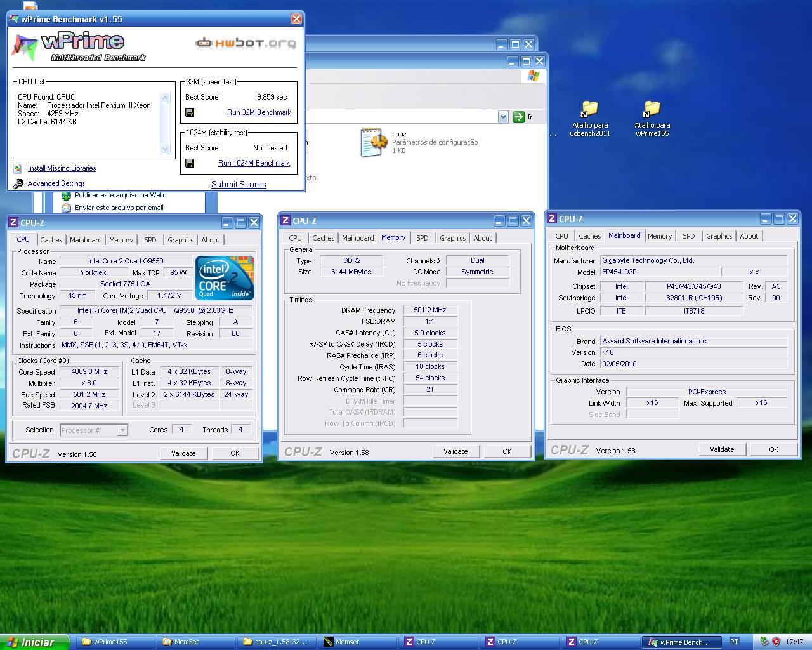This screenshot has width=812, height=650.
Task: Click Validate in the Memory CPU-Z window
Action: pos(455,451)
